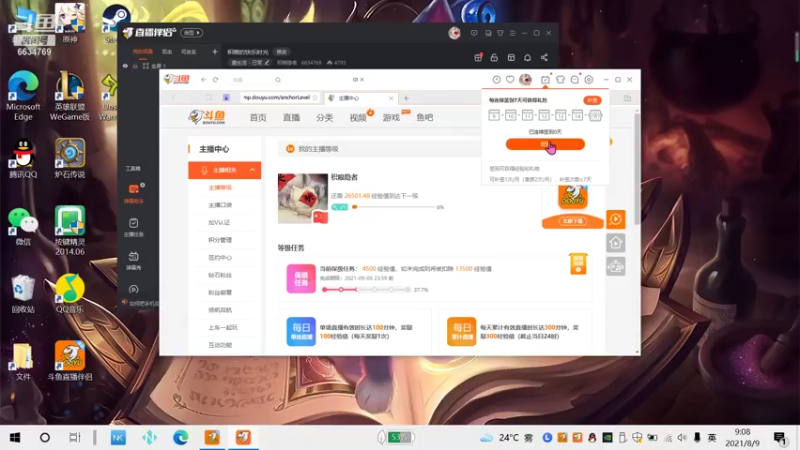Click the Douyu search input field

pyautogui.click(x=253, y=80)
